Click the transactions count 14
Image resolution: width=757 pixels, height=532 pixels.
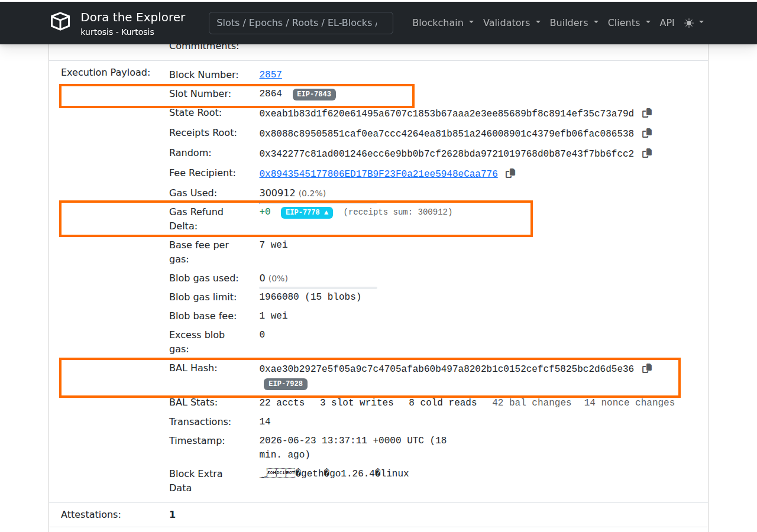[x=265, y=421]
